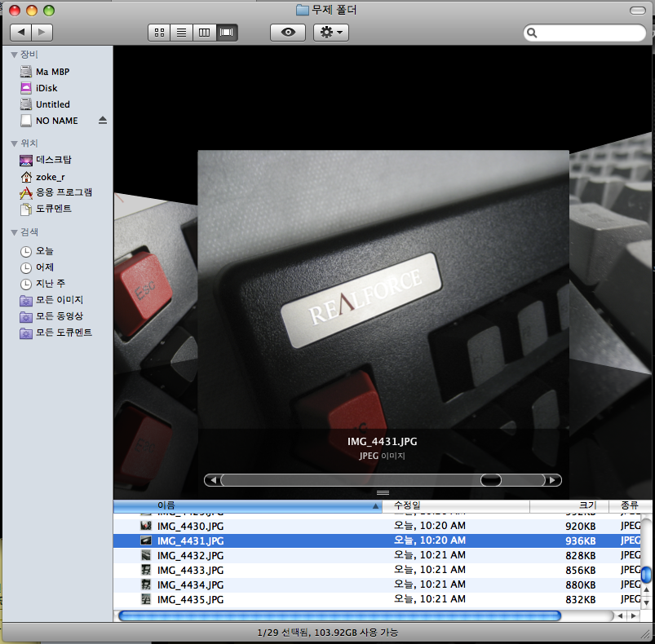Click the Cover Flow scroll left arrow
This screenshot has width=655, height=644.
(x=213, y=480)
